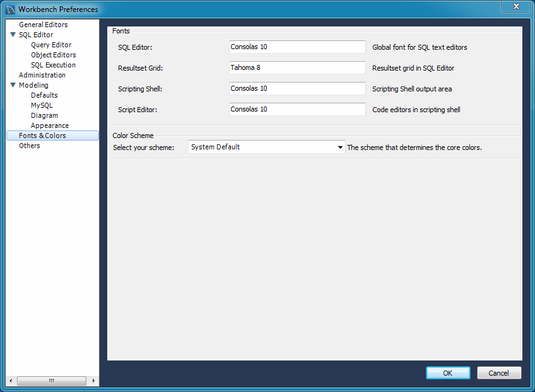Click 'Global font for SQL text editors' text
535x392 pixels.
click(x=420, y=47)
